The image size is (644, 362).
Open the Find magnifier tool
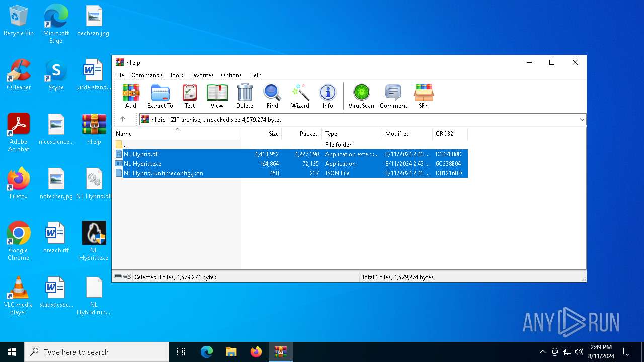point(272,96)
